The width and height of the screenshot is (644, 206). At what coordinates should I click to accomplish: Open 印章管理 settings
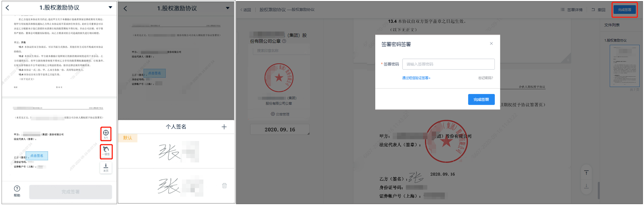pos(280,114)
